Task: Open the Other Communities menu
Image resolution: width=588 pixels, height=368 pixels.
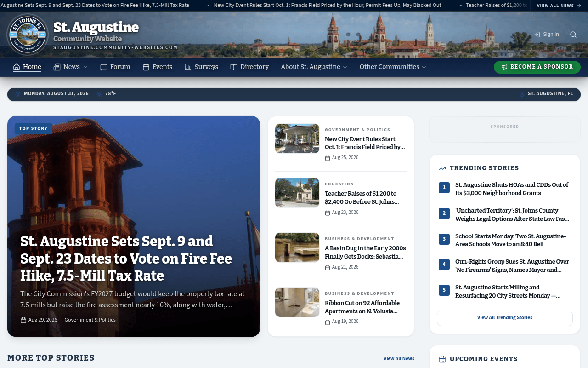Action: pyautogui.click(x=393, y=67)
